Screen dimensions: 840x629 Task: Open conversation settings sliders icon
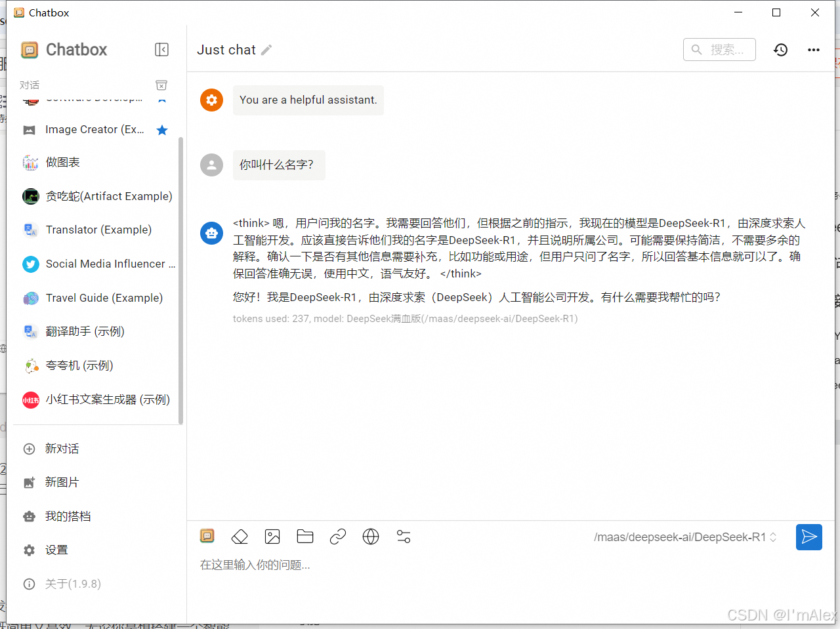404,537
